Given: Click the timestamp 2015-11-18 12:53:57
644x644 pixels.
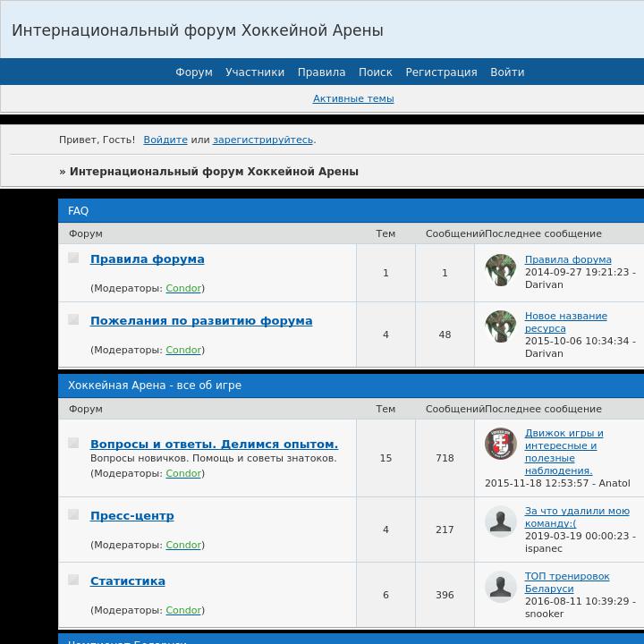Looking at the screenshot, I should pos(537,483).
